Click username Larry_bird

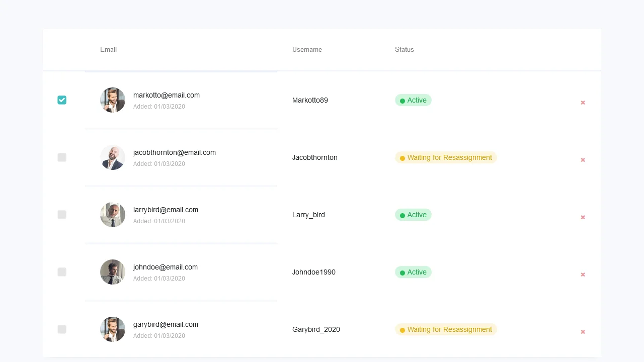click(x=308, y=215)
